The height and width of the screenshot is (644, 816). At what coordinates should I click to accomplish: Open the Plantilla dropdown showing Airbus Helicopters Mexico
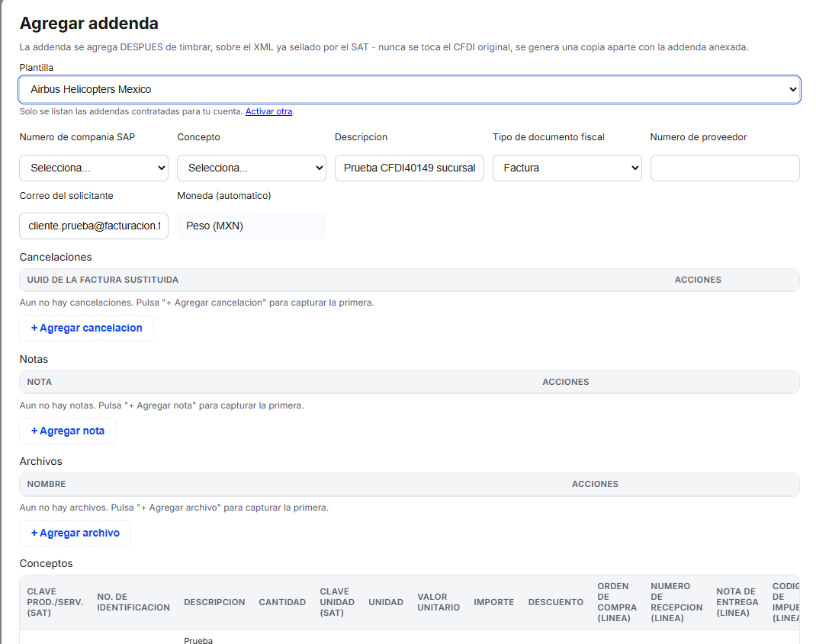tap(410, 89)
